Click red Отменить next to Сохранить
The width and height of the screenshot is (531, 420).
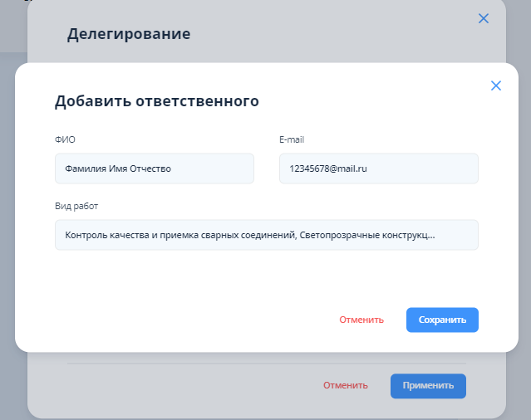pyautogui.click(x=361, y=320)
